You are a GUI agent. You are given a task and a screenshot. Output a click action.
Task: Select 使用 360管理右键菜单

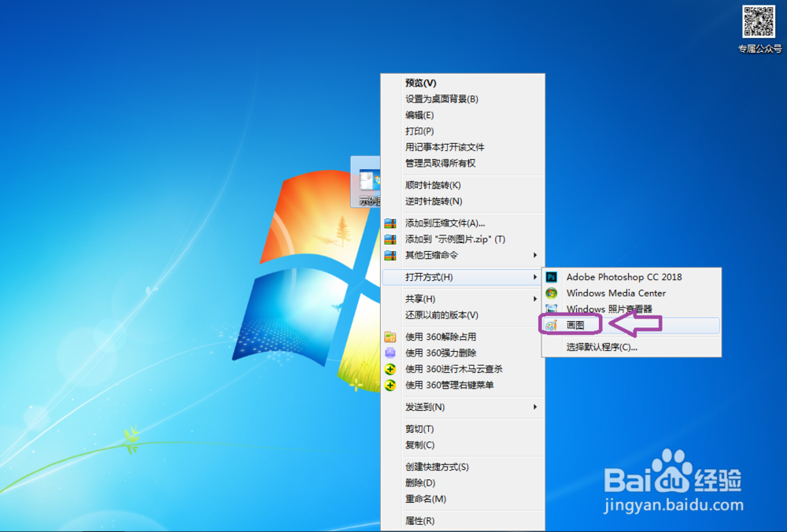462,385
